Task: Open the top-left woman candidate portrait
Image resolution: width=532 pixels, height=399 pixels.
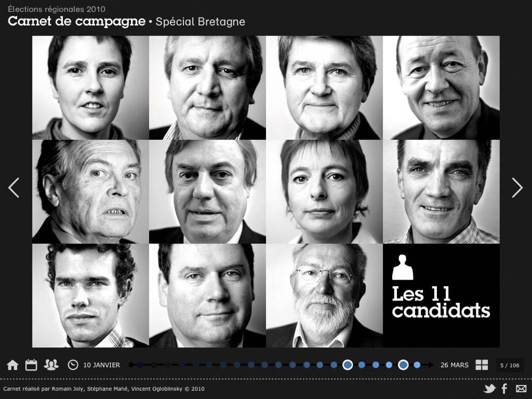Action: pyautogui.click(x=90, y=88)
